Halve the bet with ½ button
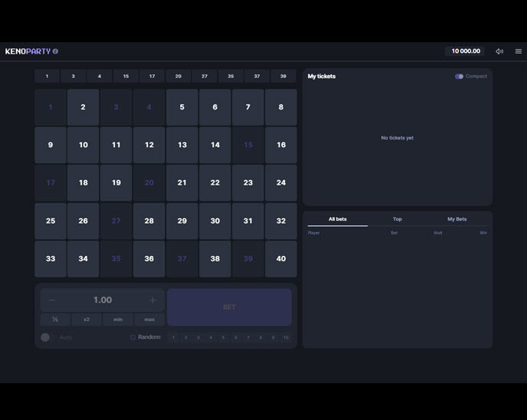527x420 pixels. click(x=55, y=320)
